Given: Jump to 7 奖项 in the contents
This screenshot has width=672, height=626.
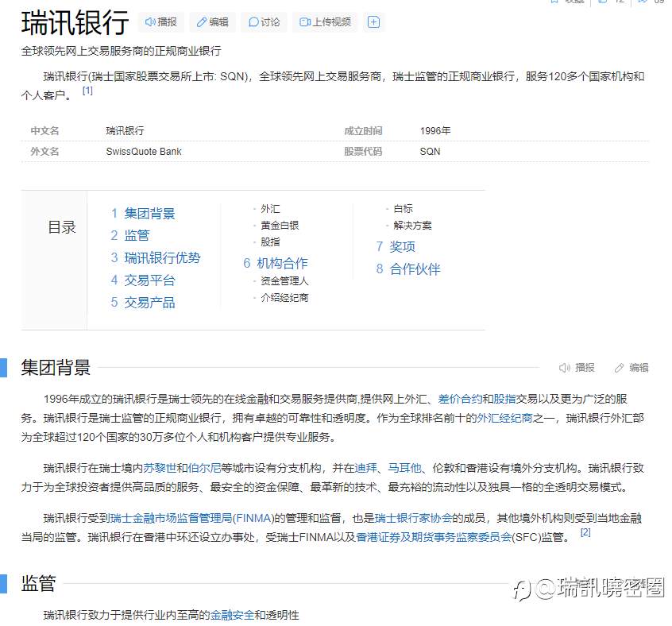Looking at the screenshot, I should click(x=395, y=246).
